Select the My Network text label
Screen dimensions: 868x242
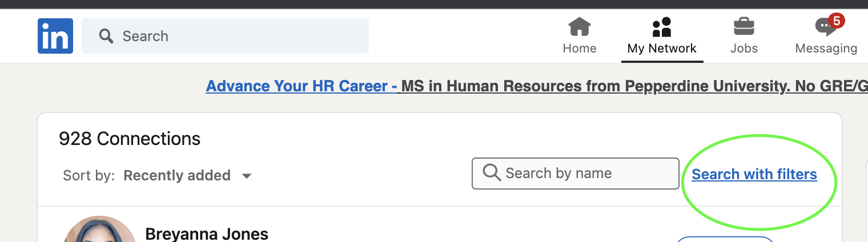pos(662,49)
